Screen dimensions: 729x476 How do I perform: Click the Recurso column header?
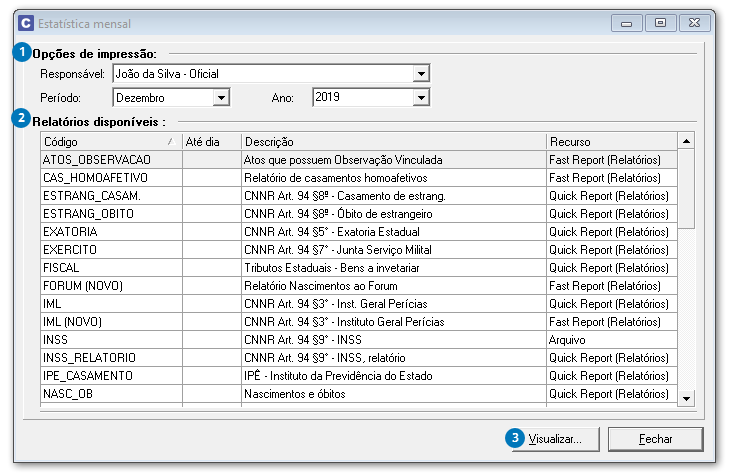611,142
